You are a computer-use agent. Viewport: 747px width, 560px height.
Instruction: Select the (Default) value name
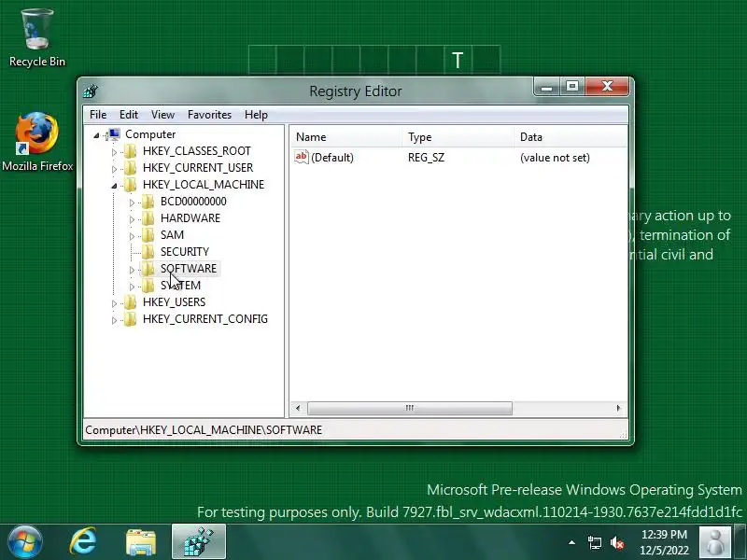tap(332, 158)
